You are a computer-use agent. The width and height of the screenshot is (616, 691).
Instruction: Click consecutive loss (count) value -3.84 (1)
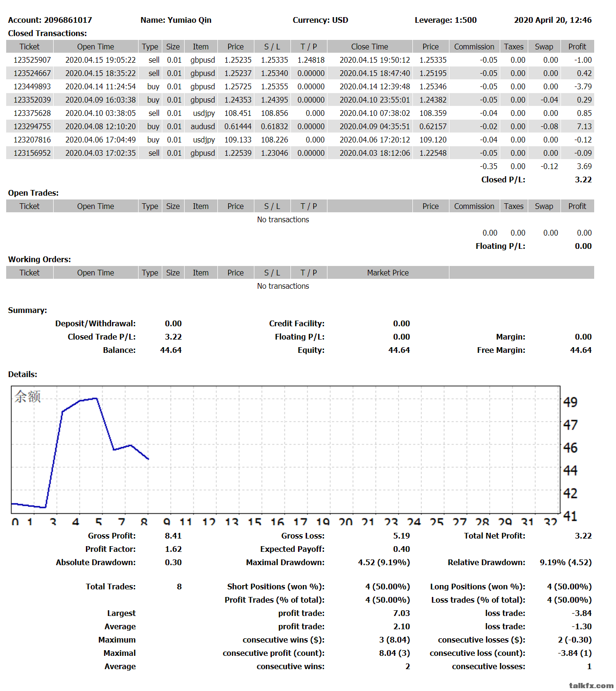tap(575, 653)
